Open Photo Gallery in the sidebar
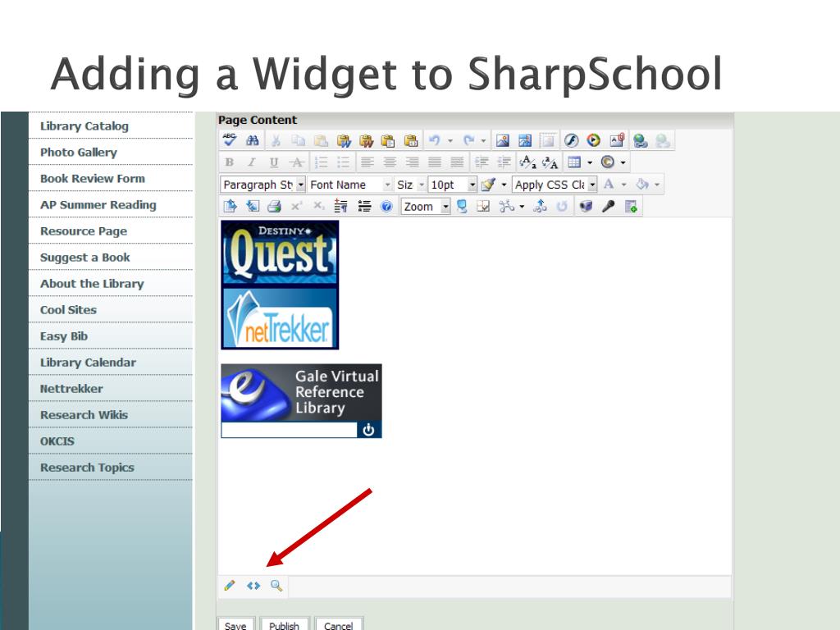Viewport: 840px width, 630px height. pos(78,152)
